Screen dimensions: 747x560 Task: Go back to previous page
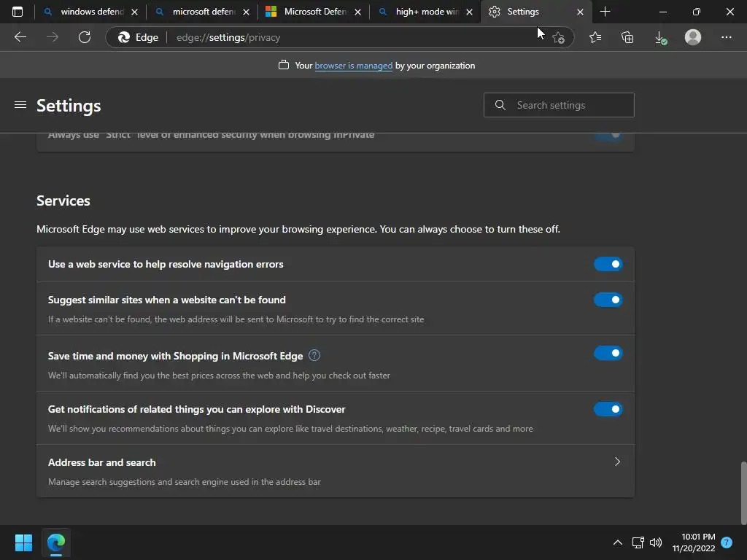pyautogui.click(x=20, y=37)
